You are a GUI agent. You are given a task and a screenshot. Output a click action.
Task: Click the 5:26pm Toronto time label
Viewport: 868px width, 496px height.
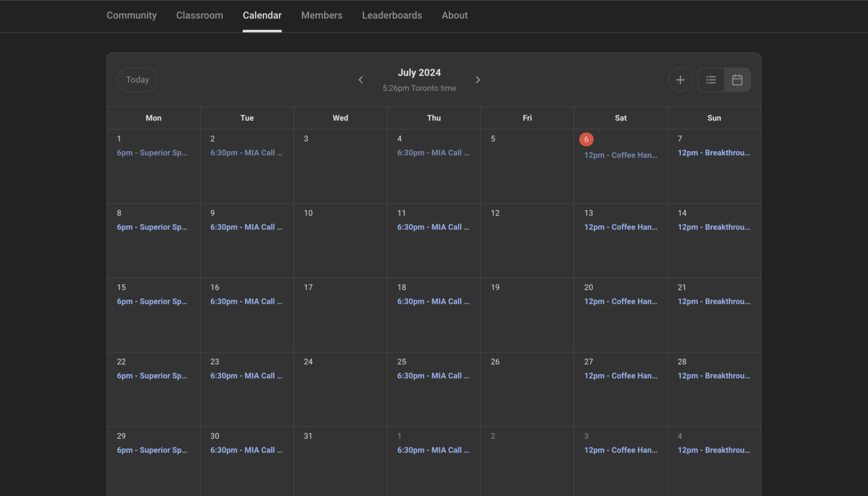pyautogui.click(x=419, y=89)
